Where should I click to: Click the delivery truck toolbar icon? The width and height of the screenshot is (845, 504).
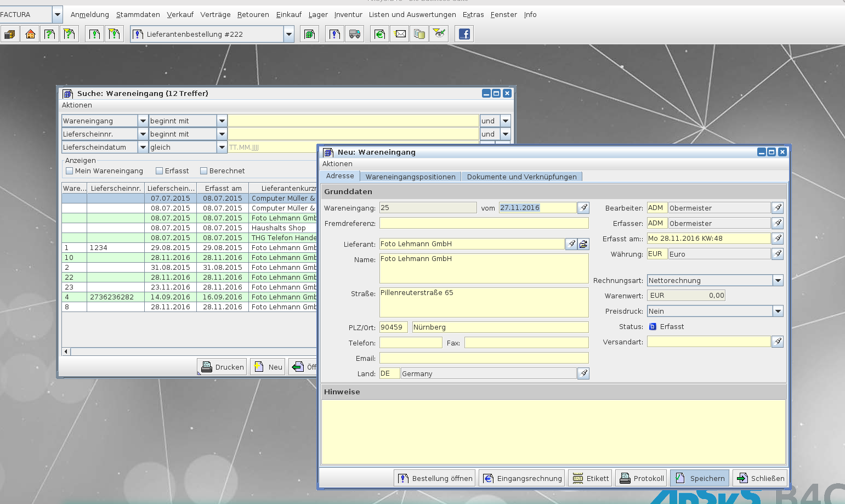pyautogui.click(x=355, y=34)
